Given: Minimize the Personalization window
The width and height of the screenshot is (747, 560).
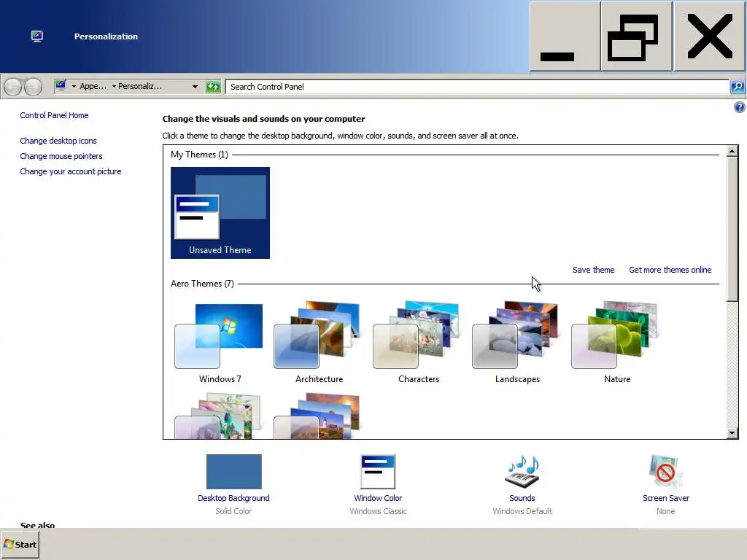Looking at the screenshot, I should [565, 36].
